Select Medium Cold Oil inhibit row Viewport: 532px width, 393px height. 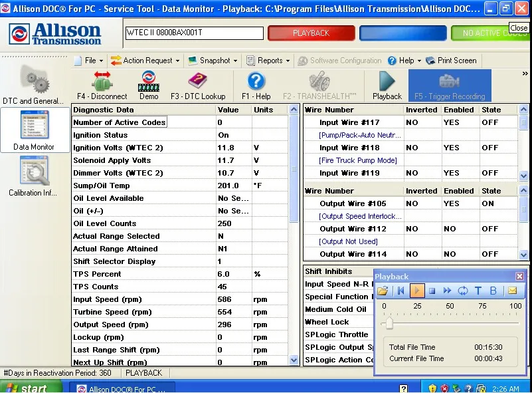pyautogui.click(x=338, y=309)
